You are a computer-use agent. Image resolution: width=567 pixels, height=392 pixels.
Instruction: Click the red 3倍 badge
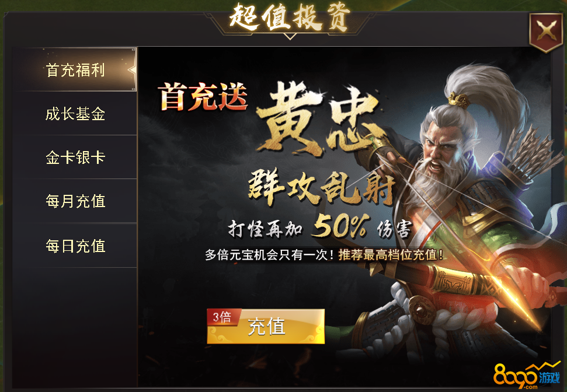[222, 317]
